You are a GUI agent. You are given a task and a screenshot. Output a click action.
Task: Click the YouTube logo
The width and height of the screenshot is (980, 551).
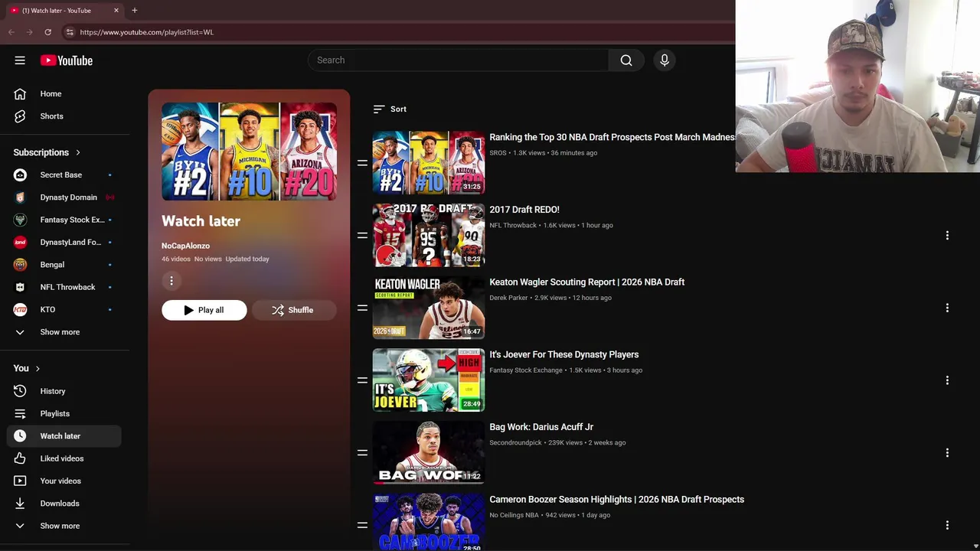[x=67, y=60]
